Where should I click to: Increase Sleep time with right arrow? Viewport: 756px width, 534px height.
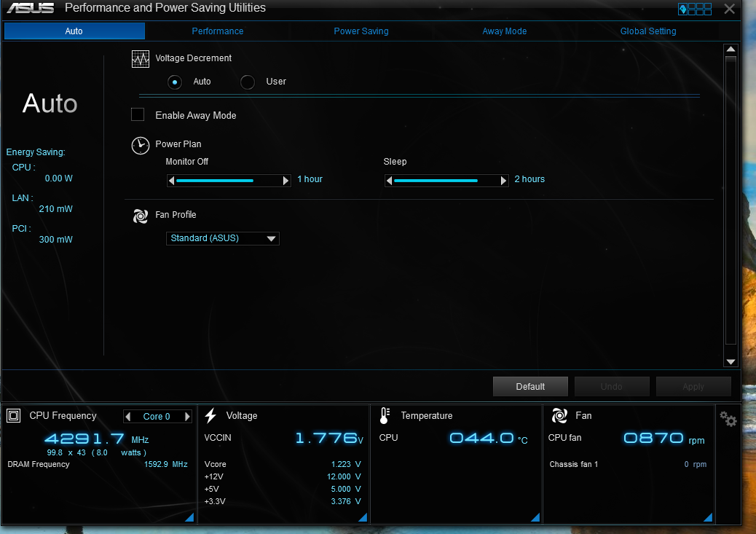504,181
